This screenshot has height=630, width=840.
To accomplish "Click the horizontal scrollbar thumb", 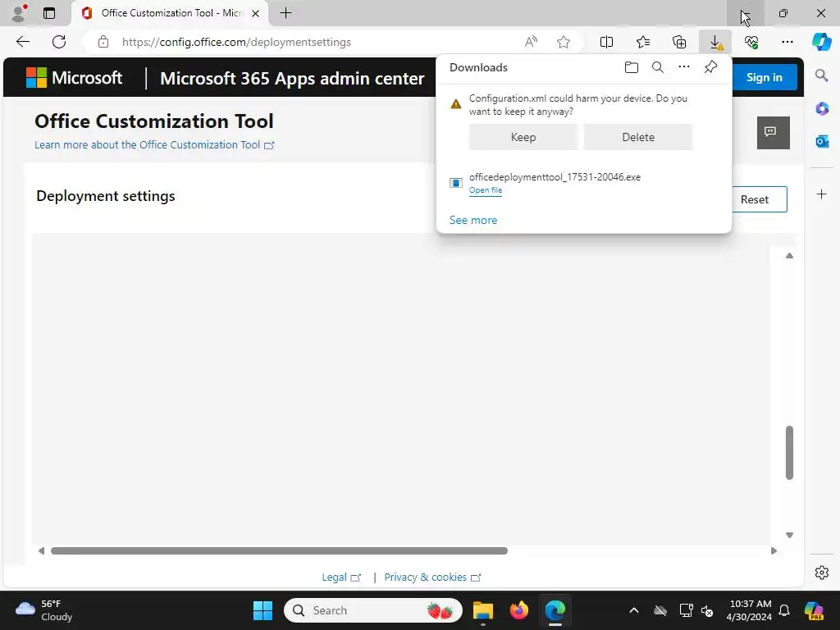I will (x=279, y=550).
